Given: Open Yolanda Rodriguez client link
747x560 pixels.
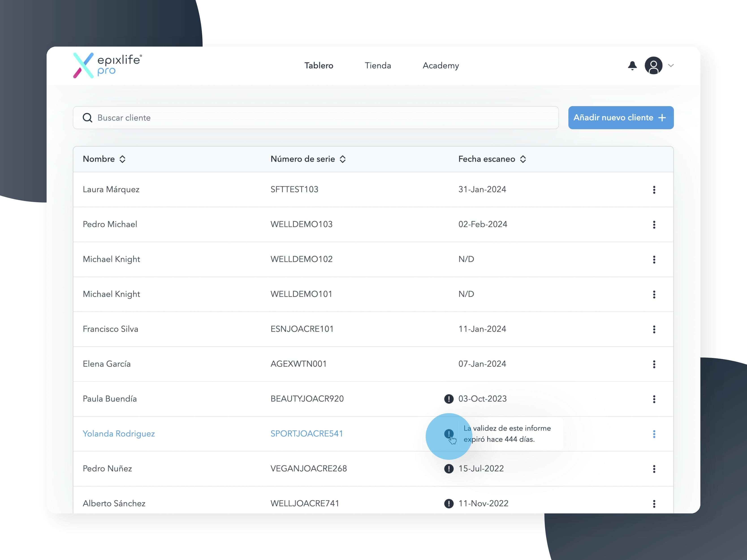Looking at the screenshot, I should pyautogui.click(x=119, y=434).
